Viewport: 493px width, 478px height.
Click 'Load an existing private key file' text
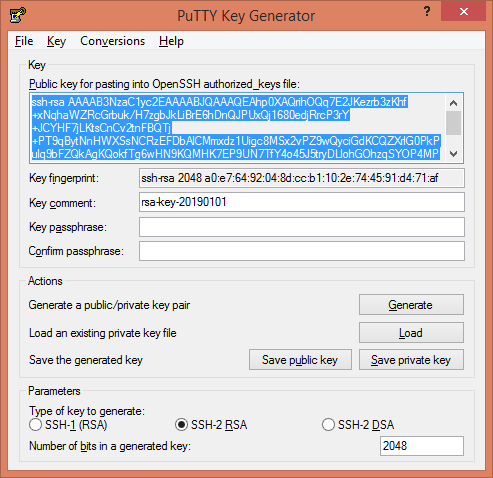pos(103,333)
